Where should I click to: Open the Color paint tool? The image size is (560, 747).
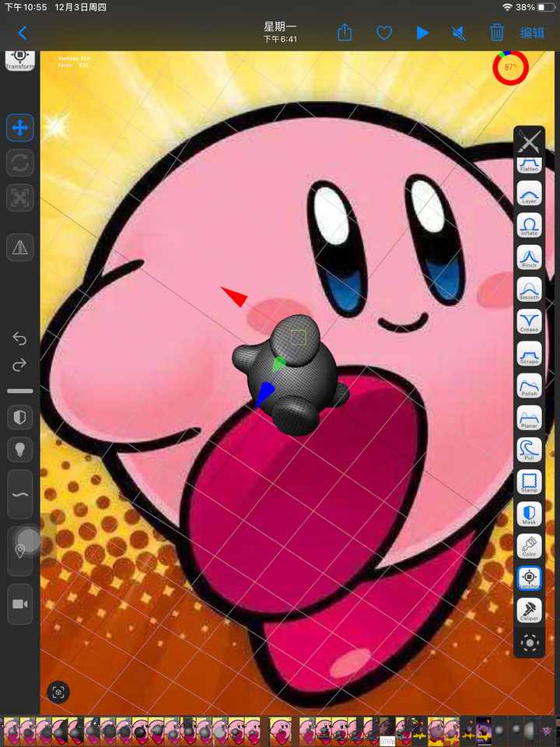pos(529,545)
